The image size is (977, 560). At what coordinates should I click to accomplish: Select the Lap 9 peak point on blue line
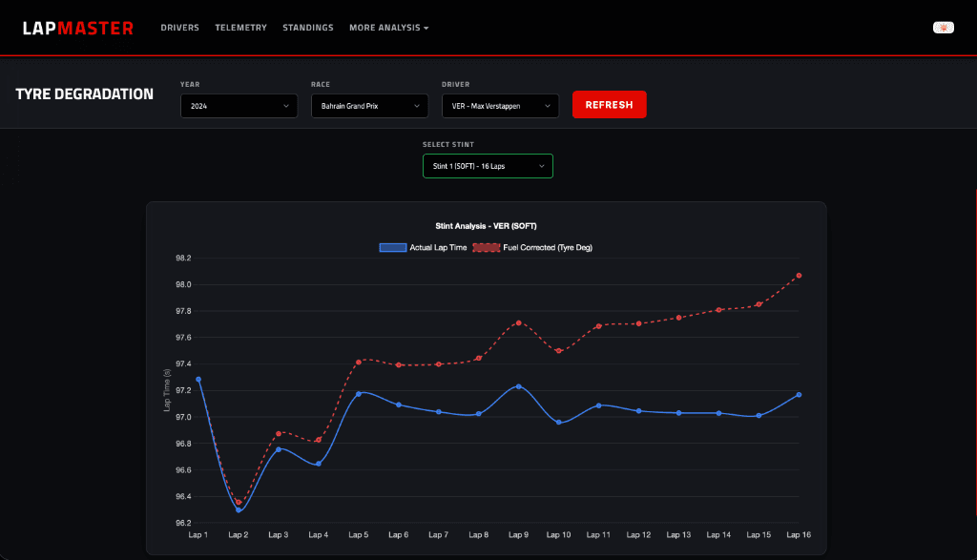point(518,385)
